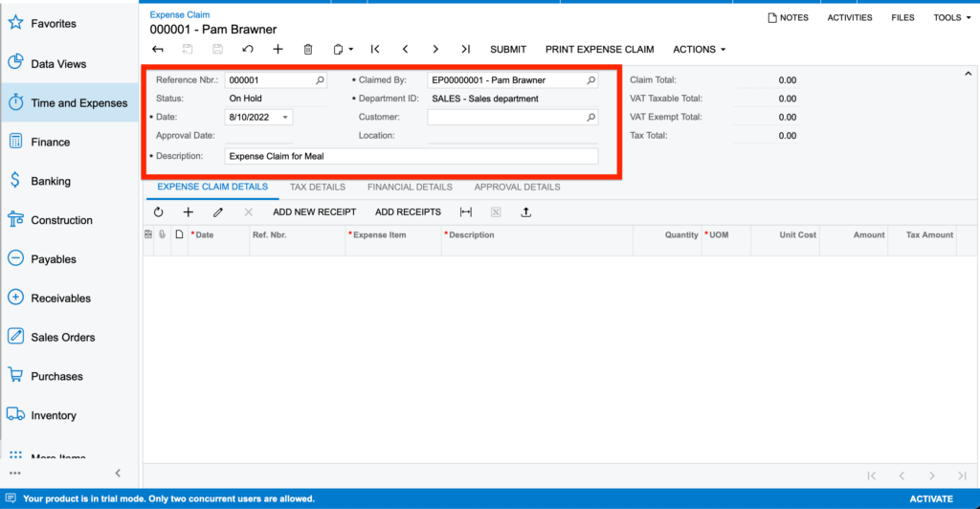Click Add New Receipt button
The height and width of the screenshot is (509, 980).
(314, 212)
